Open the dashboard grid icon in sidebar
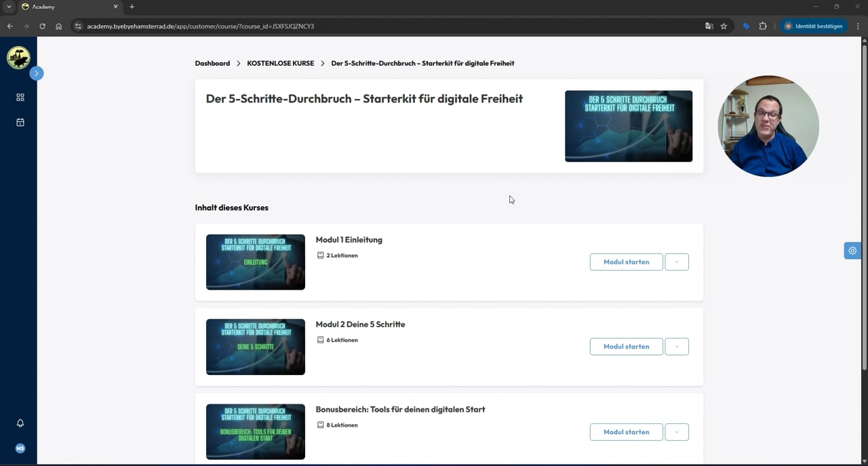Screen dimensions: 868x466 20,98
